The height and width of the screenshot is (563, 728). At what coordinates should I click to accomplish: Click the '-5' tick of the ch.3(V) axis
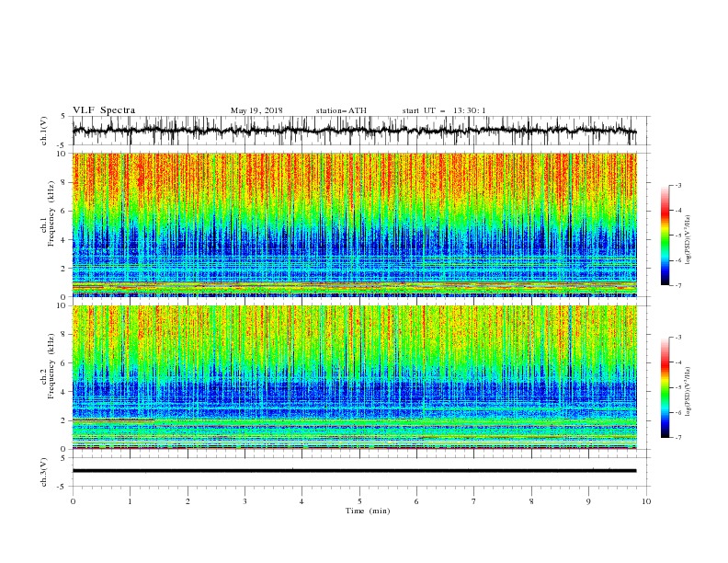tap(63, 488)
